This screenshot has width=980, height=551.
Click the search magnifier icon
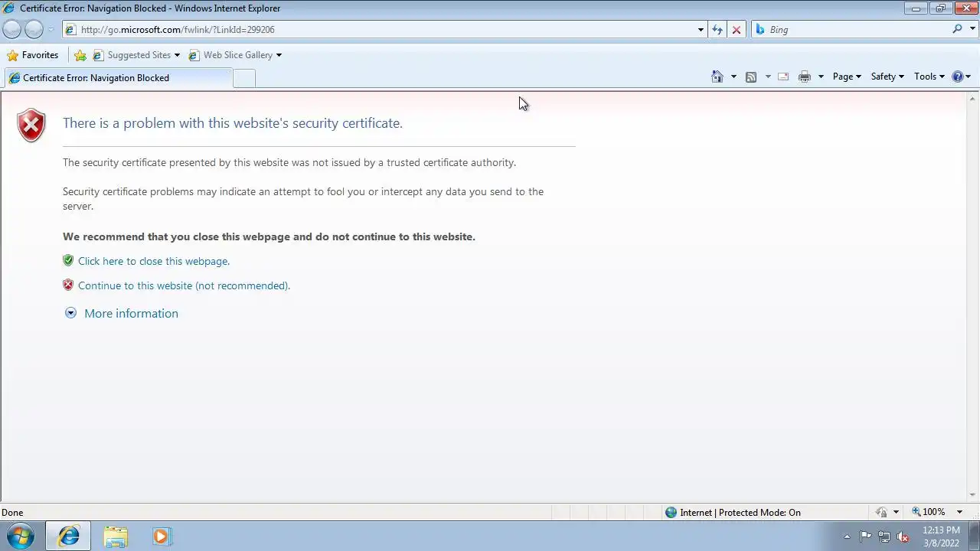(957, 29)
